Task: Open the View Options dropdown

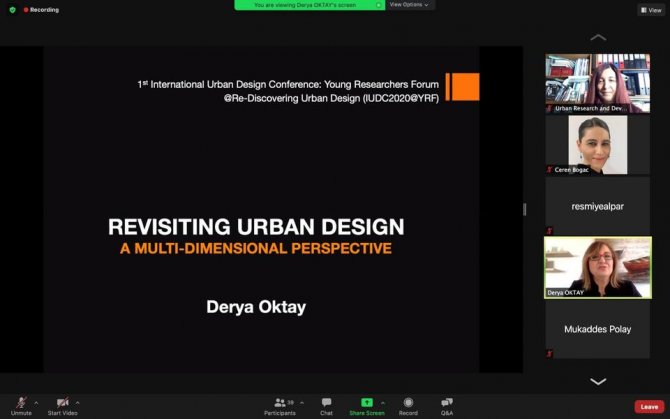Action: 410,5
